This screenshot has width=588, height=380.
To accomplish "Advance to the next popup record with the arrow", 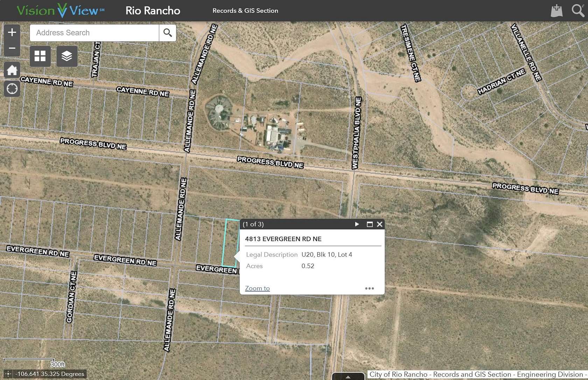I will pyautogui.click(x=357, y=224).
